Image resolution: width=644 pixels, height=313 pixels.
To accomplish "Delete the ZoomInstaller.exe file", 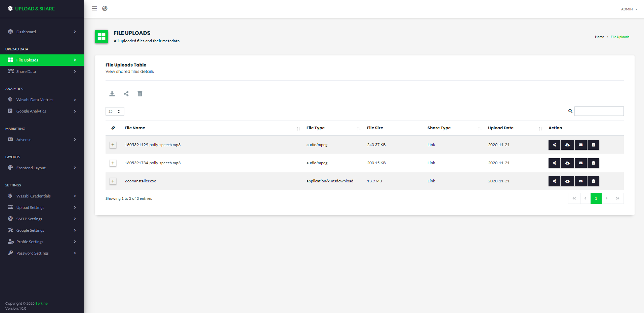I will click(593, 181).
